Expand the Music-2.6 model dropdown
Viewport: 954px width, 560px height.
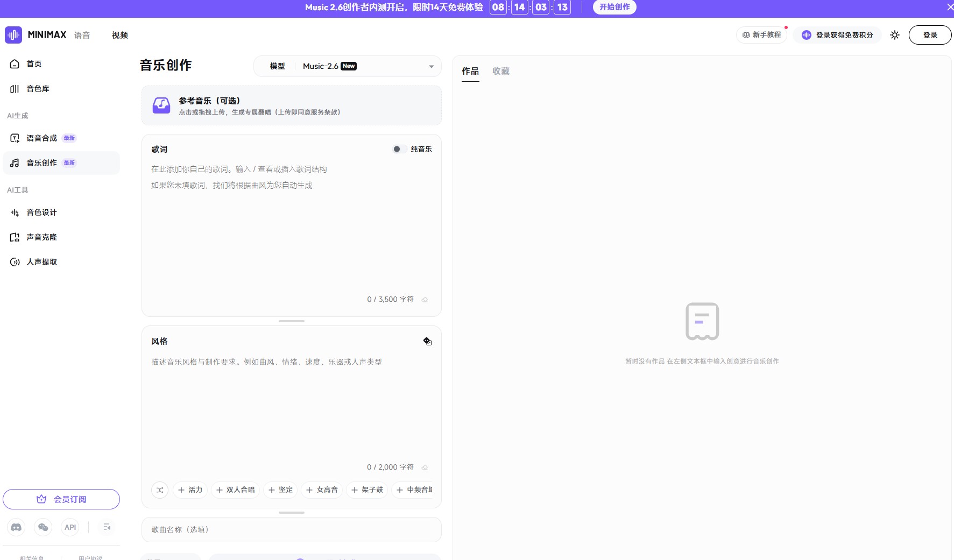point(431,67)
